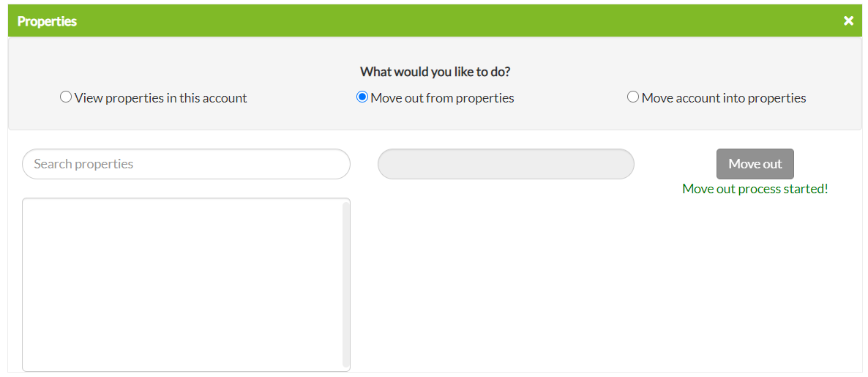Click the "View properties in this account" label text

tap(160, 98)
